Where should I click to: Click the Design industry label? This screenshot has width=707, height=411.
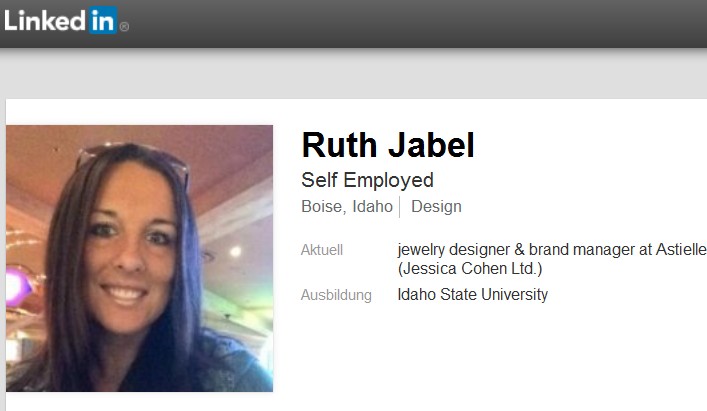436,206
